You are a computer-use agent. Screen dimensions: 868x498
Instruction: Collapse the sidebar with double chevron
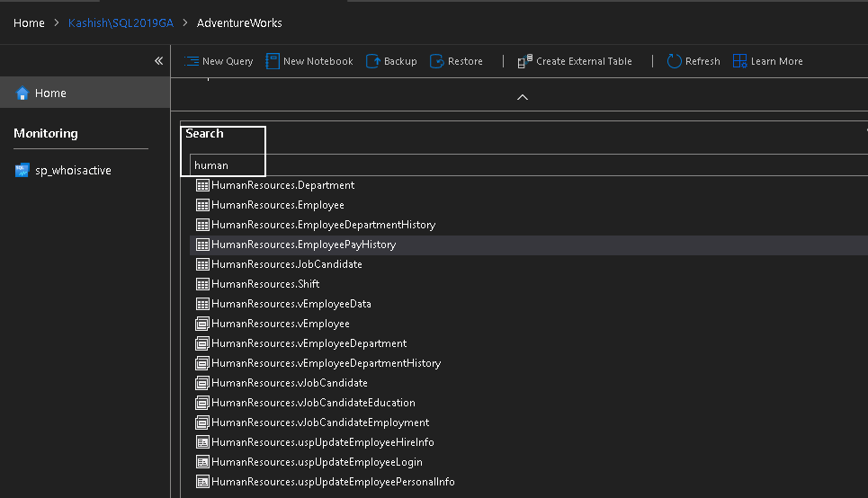coord(158,61)
